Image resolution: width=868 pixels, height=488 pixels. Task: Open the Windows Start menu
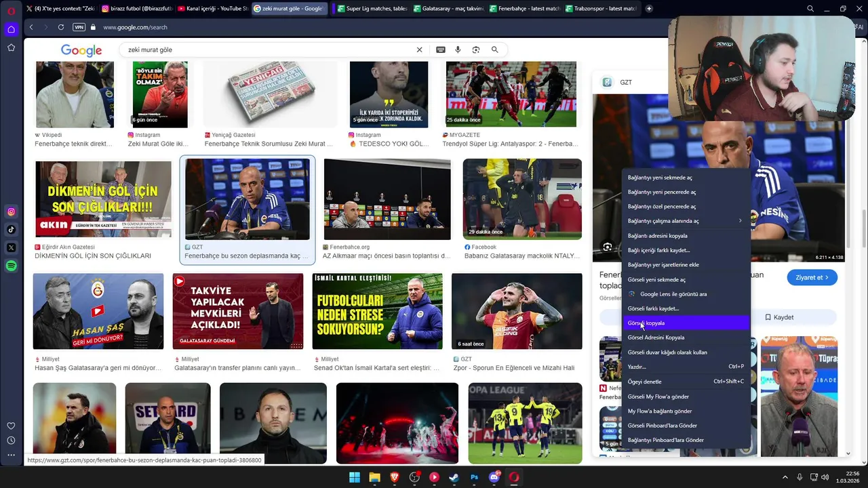coord(355,477)
